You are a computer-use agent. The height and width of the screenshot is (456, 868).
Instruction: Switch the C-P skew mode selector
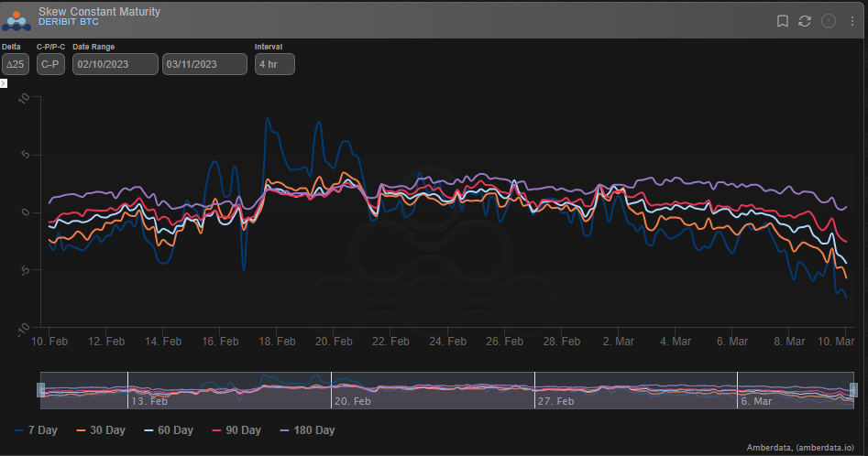50,64
